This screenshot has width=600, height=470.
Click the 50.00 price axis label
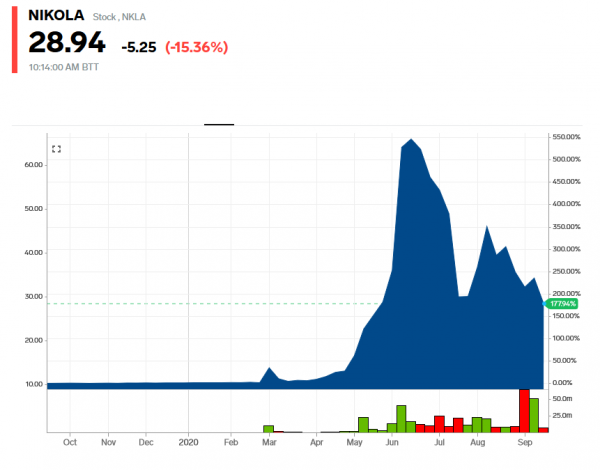[x=34, y=209]
